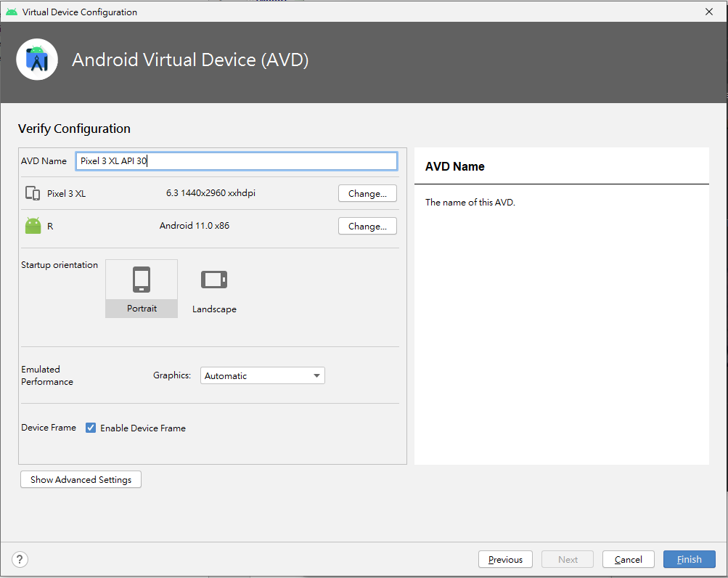This screenshot has width=728, height=578.
Task: Go back with the Previous button
Action: point(505,559)
